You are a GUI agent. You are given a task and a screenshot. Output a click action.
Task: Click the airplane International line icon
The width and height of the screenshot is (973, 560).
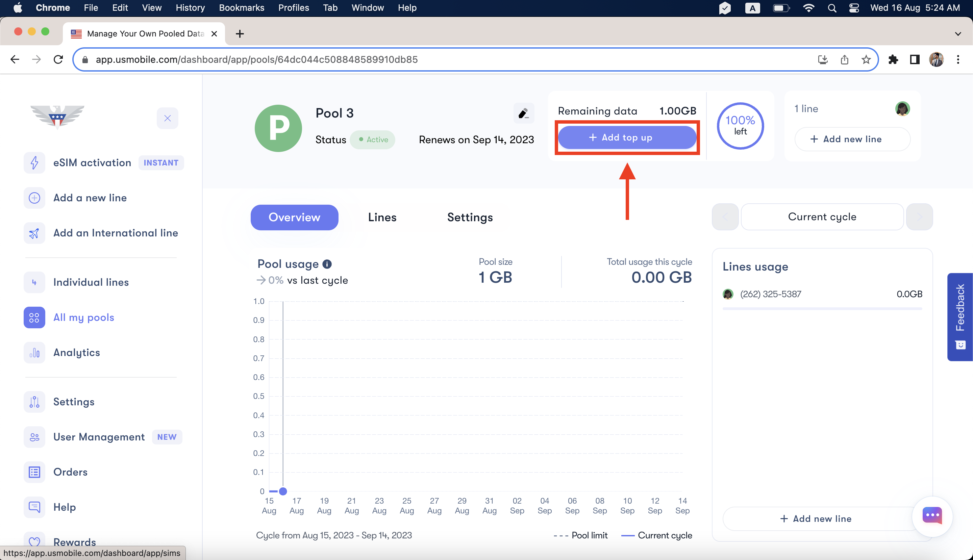tap(34, 233)
